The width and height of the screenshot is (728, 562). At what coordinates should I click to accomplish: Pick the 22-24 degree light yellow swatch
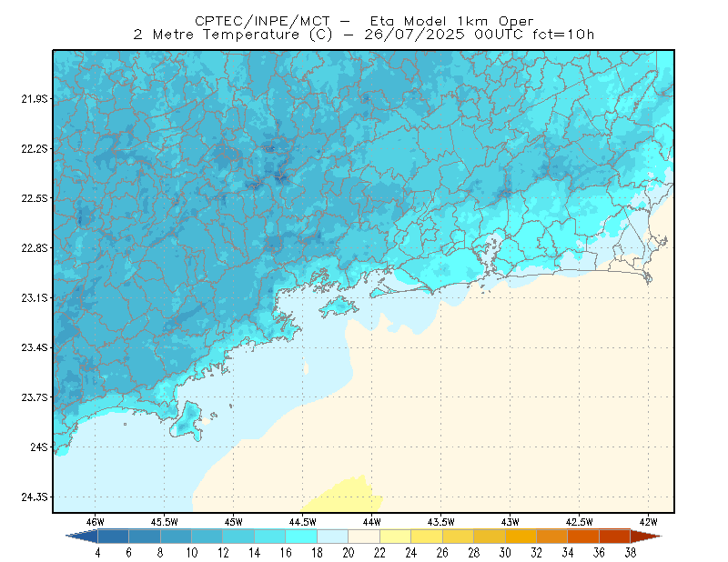(395, 536)
